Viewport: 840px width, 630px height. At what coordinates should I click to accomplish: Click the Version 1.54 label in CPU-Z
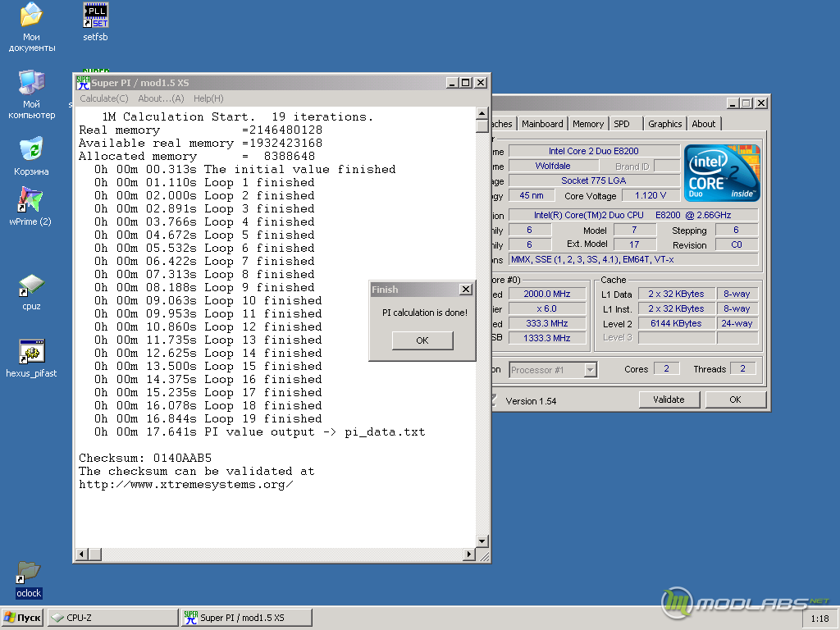click(531, 401)
